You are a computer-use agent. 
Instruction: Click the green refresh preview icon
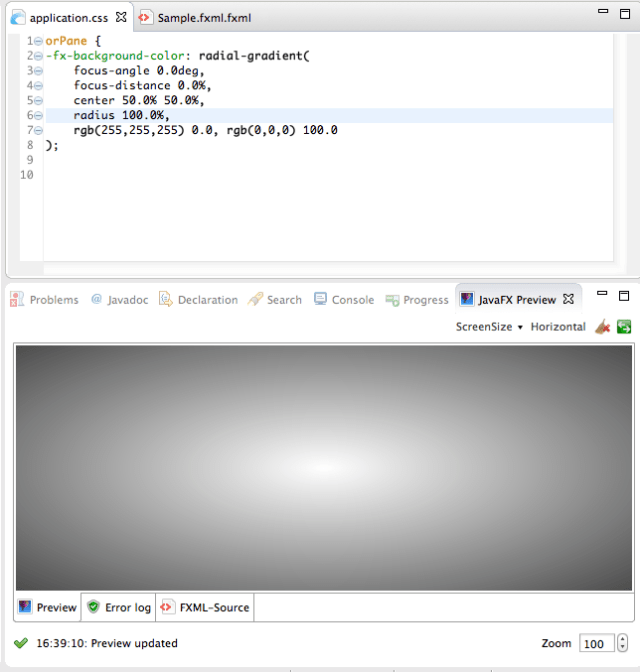[x=624, y=327]
